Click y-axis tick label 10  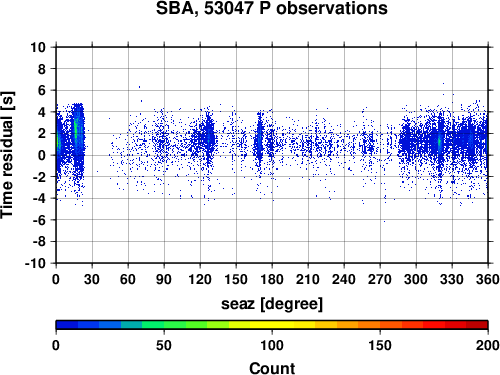[38, 47]
